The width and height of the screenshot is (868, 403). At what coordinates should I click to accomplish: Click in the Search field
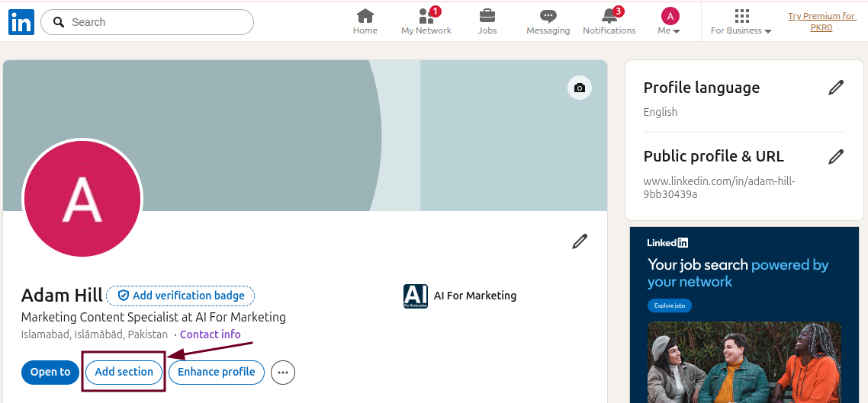[x=147, y=22]
